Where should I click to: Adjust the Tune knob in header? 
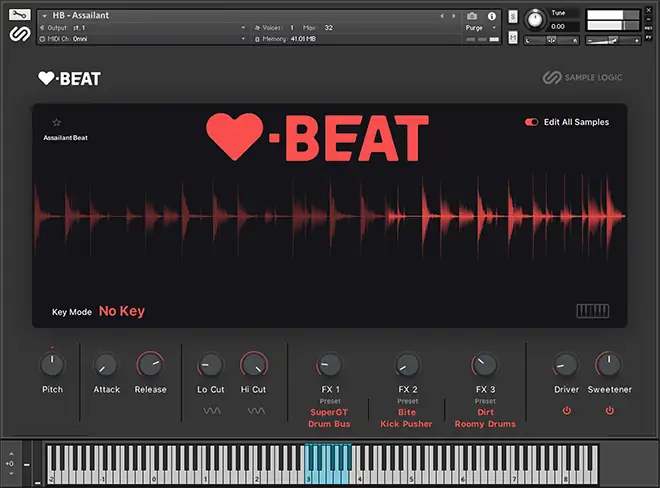pyautogui.click(x=535, y=19)
